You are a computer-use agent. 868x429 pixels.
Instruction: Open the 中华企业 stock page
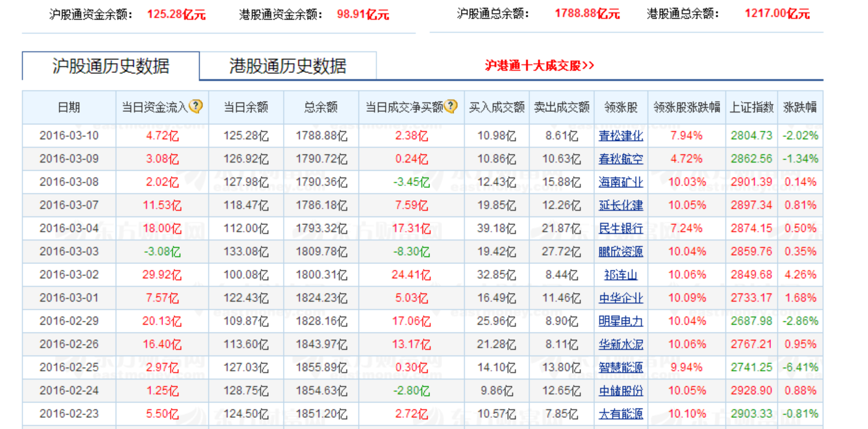coord(620,297)
